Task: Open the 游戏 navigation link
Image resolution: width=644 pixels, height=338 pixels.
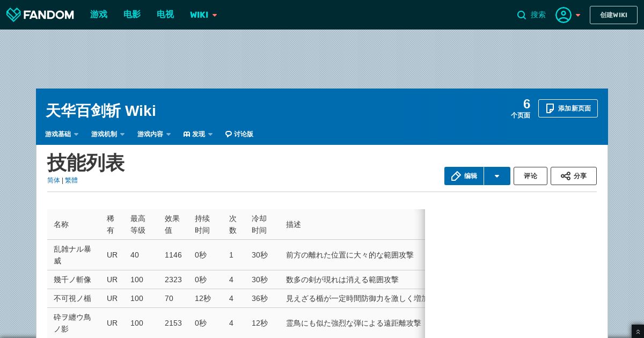Action: (99, 14)
